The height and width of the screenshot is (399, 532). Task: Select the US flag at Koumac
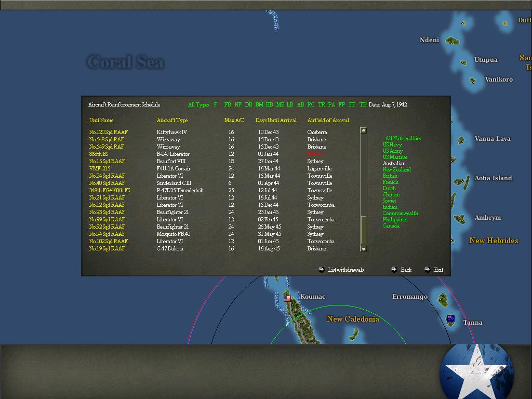[287, 299]
